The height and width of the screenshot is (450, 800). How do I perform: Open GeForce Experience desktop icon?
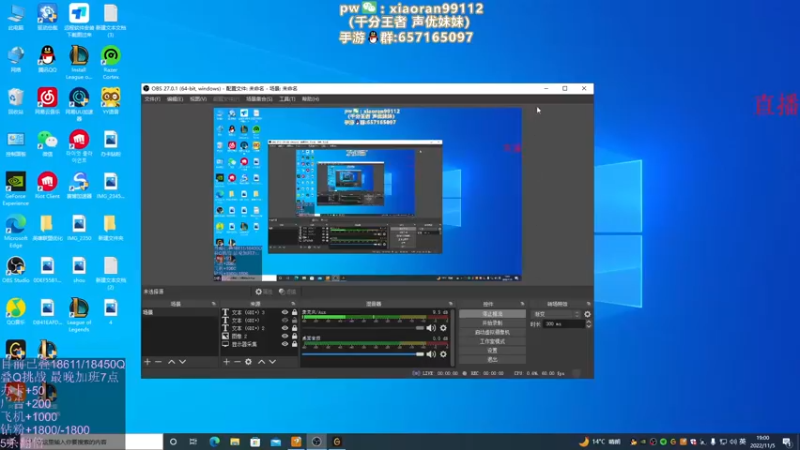[16, 189]
